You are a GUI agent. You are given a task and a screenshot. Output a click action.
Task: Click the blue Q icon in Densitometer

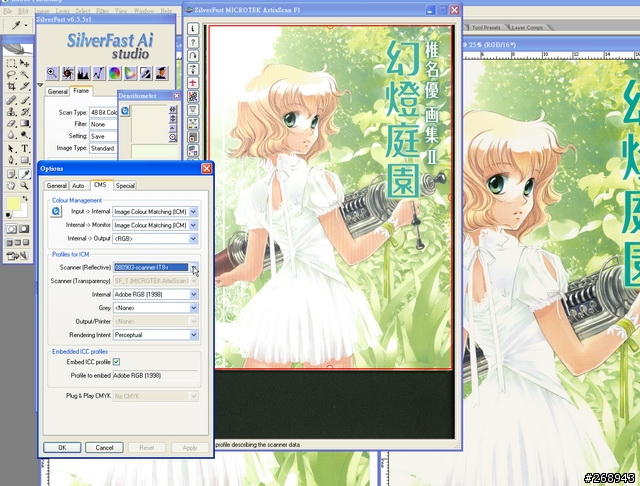tap(125, 111)
